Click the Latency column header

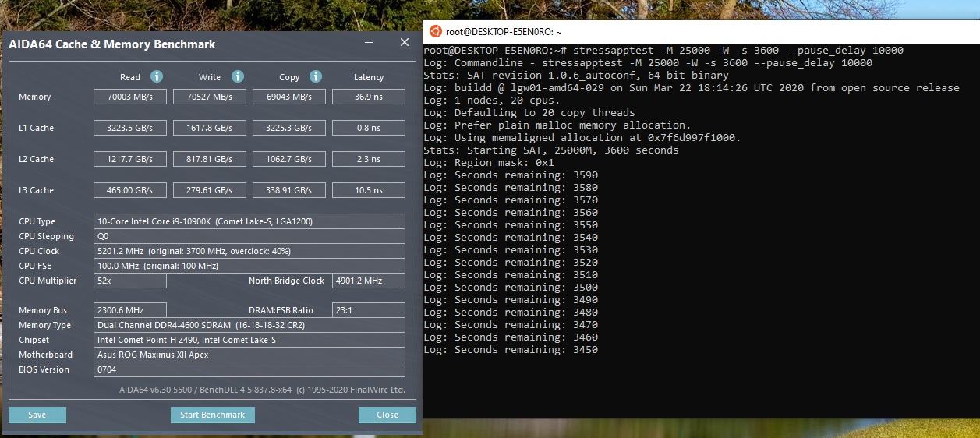click(x=369, y=77)
